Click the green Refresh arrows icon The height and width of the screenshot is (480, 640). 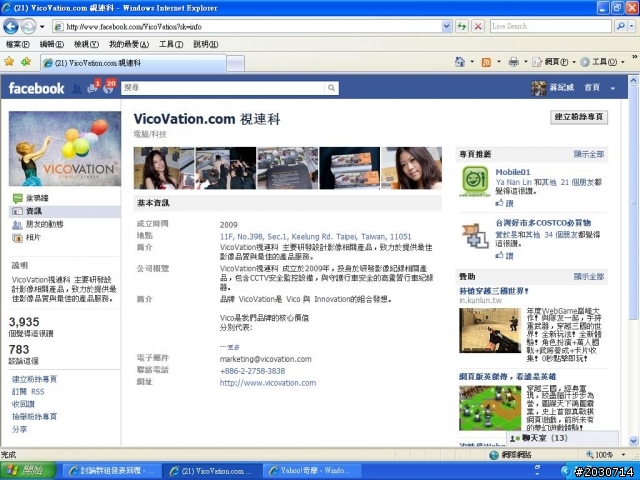[x=462, y=27]
